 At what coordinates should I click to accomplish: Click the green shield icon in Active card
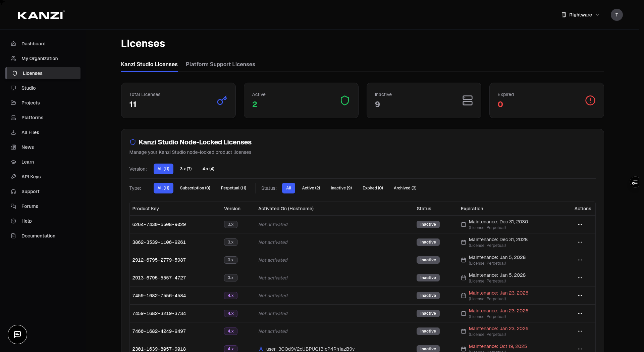[x=345, y=100]
